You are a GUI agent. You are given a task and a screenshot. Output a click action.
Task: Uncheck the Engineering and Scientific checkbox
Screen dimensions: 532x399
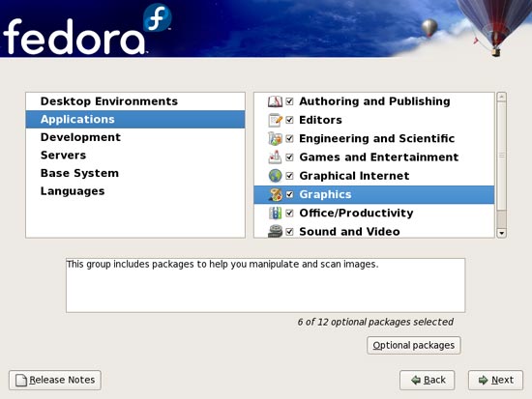click(x=289, y=139)
